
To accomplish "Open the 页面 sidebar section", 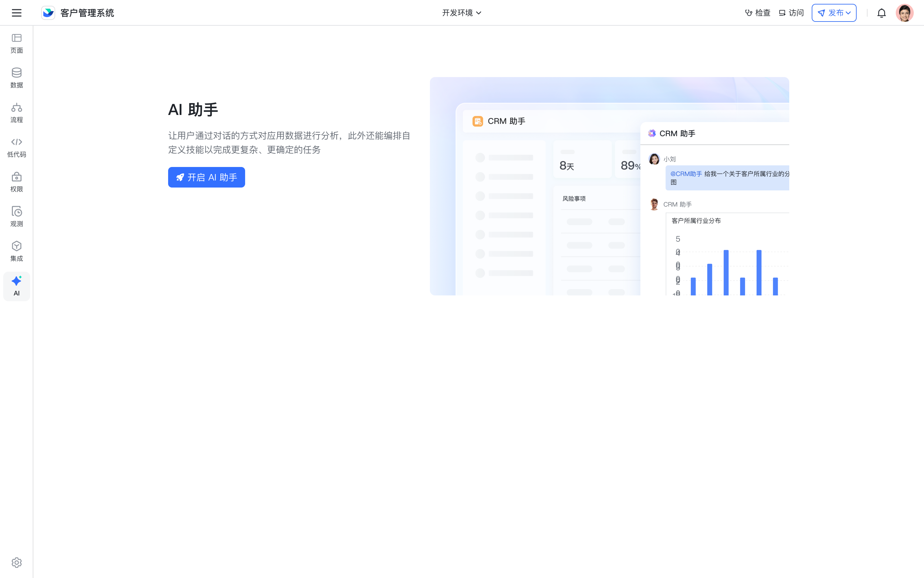I will (x=16, y=44).
